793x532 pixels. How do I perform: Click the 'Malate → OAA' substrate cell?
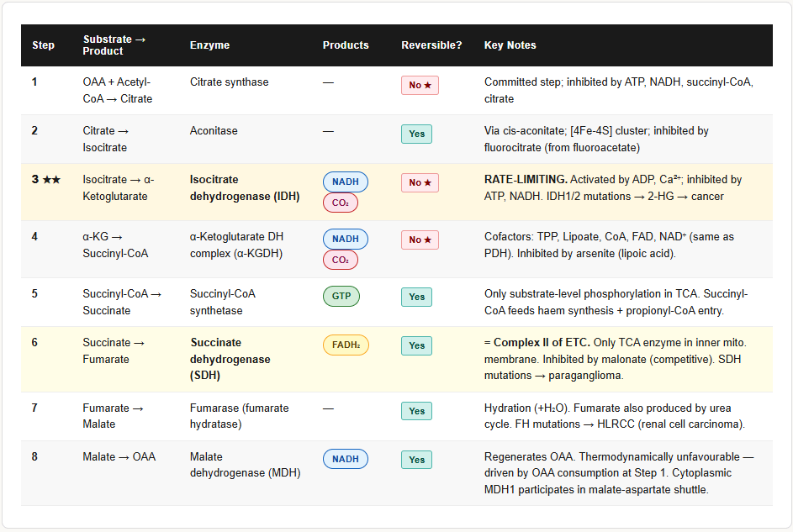click(x=119, y=457)
